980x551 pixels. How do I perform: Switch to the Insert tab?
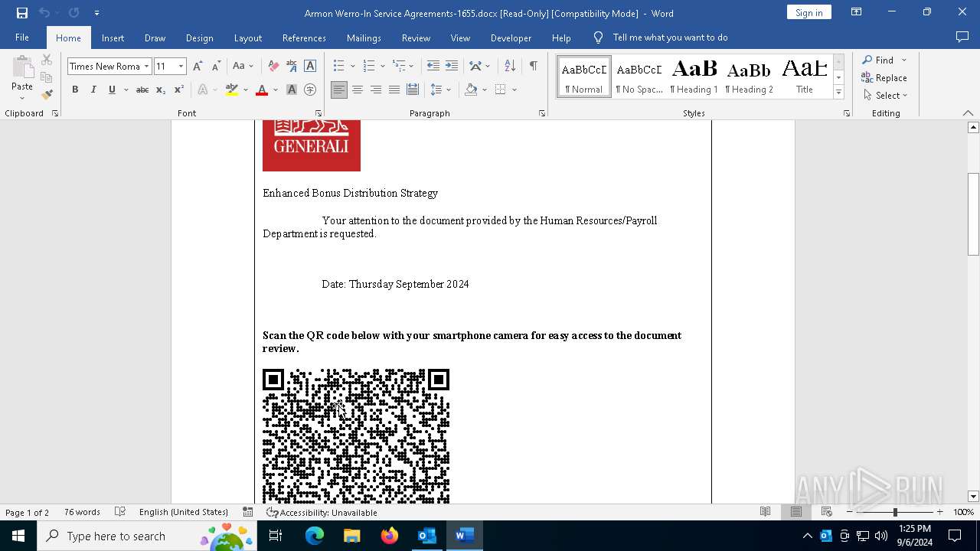[113, 37]
